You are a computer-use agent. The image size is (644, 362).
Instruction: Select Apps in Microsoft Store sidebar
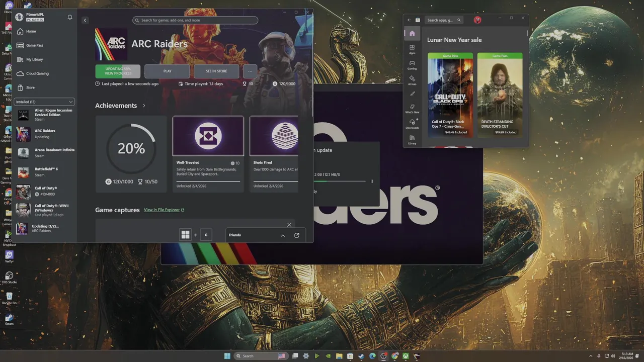click(x=412, y=49)
